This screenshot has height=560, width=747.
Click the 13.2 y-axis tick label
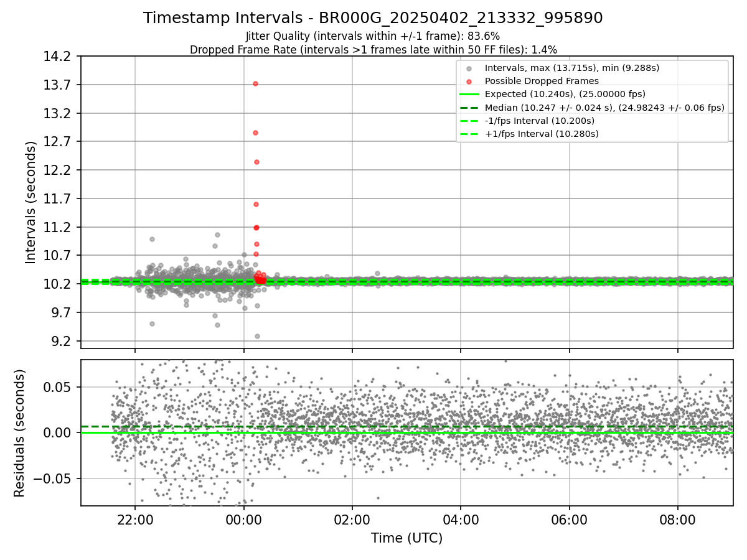coord(57,113)
